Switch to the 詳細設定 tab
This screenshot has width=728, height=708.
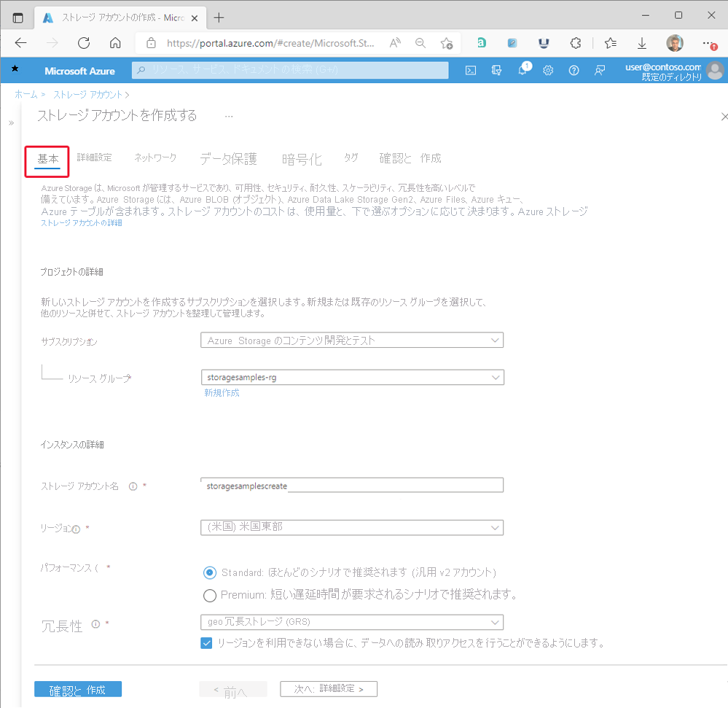click(94, 157)
